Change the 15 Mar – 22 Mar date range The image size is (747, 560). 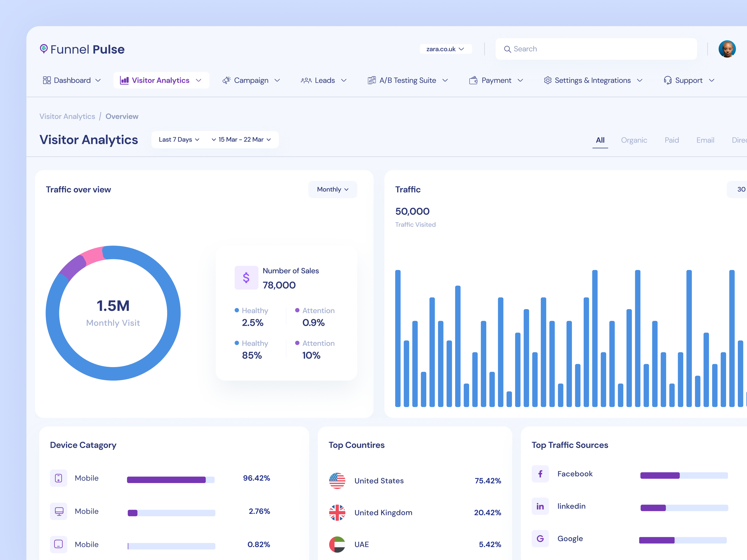click(241, 139)
